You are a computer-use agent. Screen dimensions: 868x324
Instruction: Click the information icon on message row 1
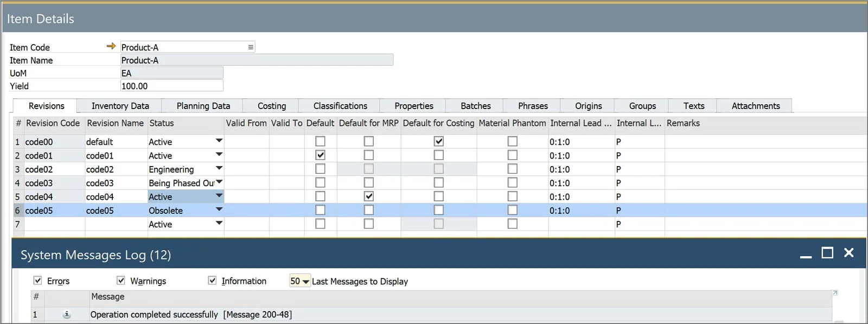pos(67,314)
